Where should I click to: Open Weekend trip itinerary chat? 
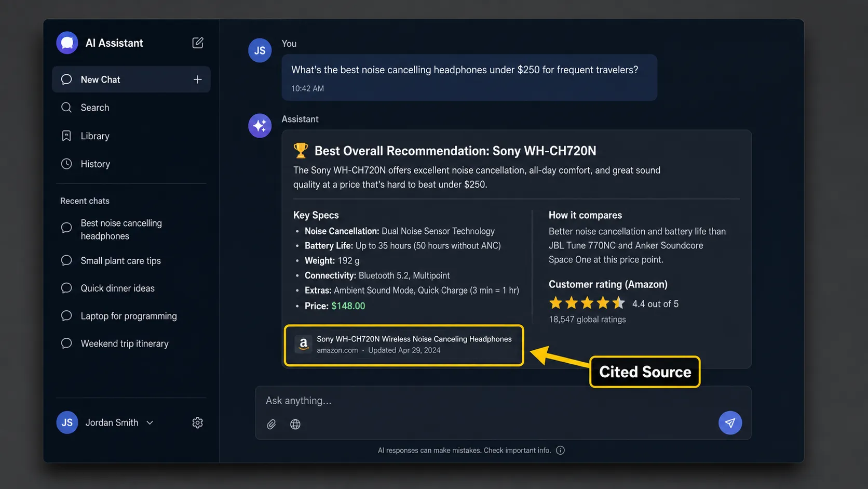[125, 343]
